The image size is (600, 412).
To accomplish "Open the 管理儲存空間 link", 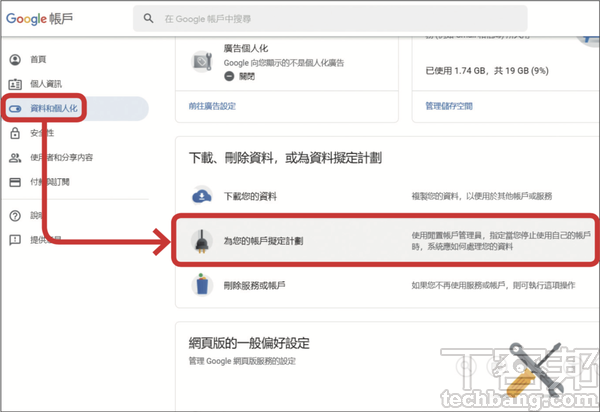I will (449, 106).
